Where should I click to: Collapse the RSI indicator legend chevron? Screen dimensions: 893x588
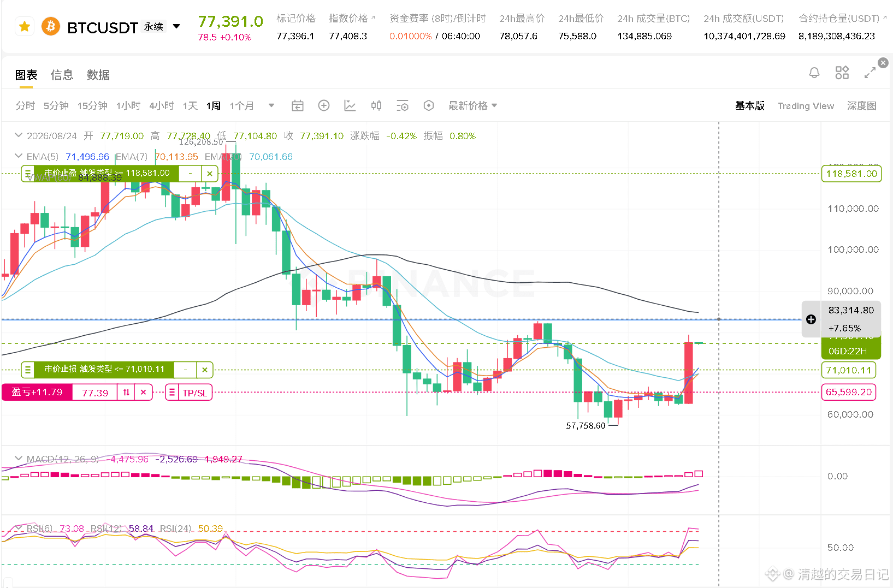coord(19,528)
